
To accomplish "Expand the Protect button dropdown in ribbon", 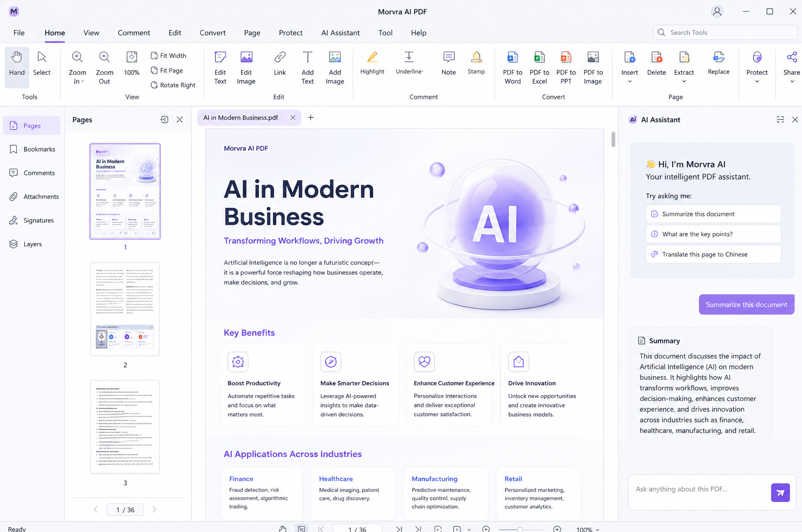I will 757,82.
